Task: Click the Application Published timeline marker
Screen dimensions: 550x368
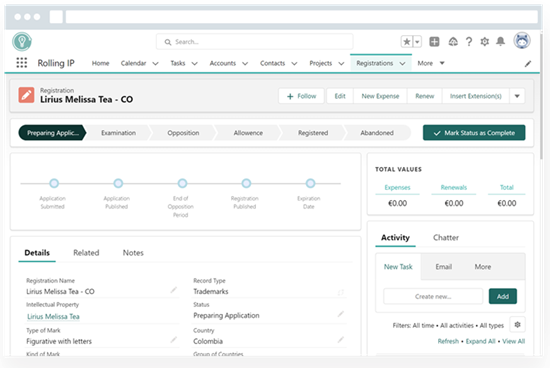Action: click(118, 183)
